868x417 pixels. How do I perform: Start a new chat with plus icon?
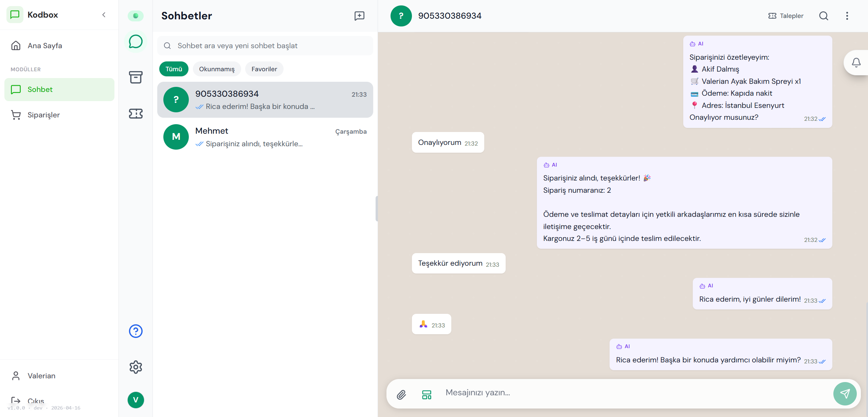click(x=359, y=16)
